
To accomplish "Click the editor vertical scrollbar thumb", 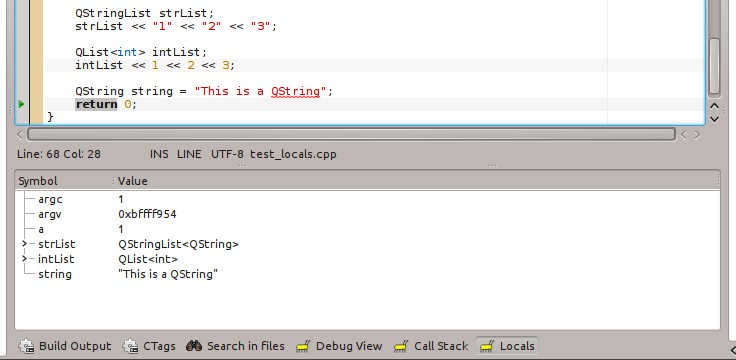I will coord(714,66).
